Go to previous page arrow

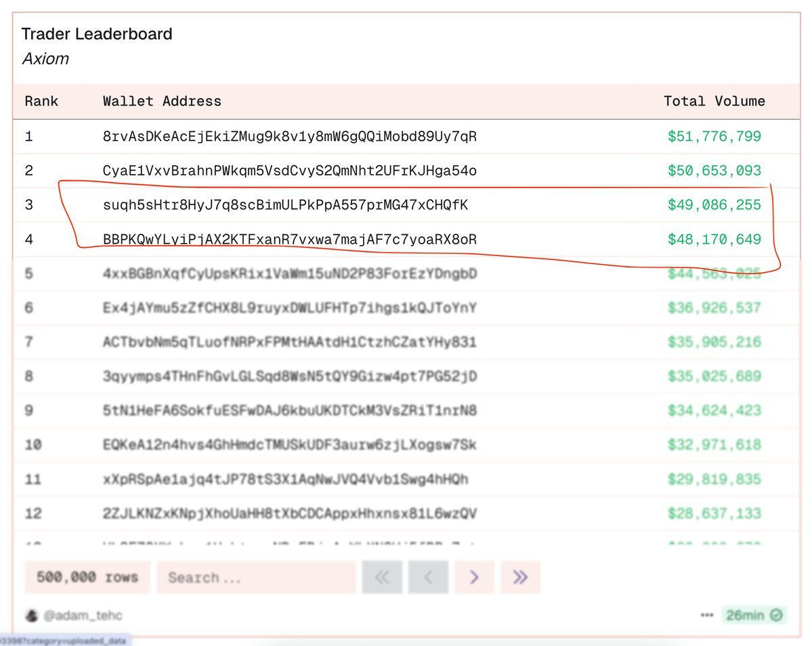coord(428,577)
